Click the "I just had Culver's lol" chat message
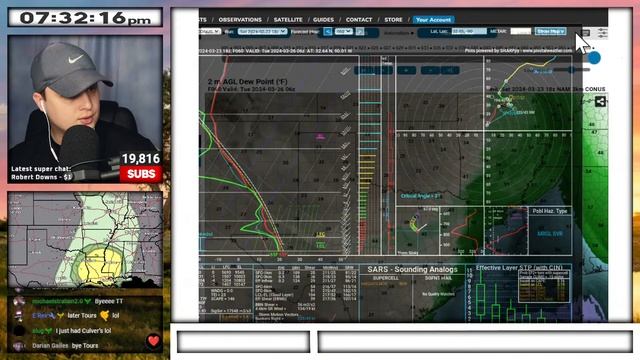The width and height of the screenshot is (640, 360). (x=83, y=331)
